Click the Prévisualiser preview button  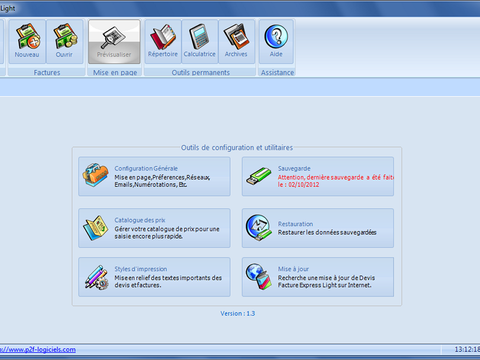pos(114,41)
